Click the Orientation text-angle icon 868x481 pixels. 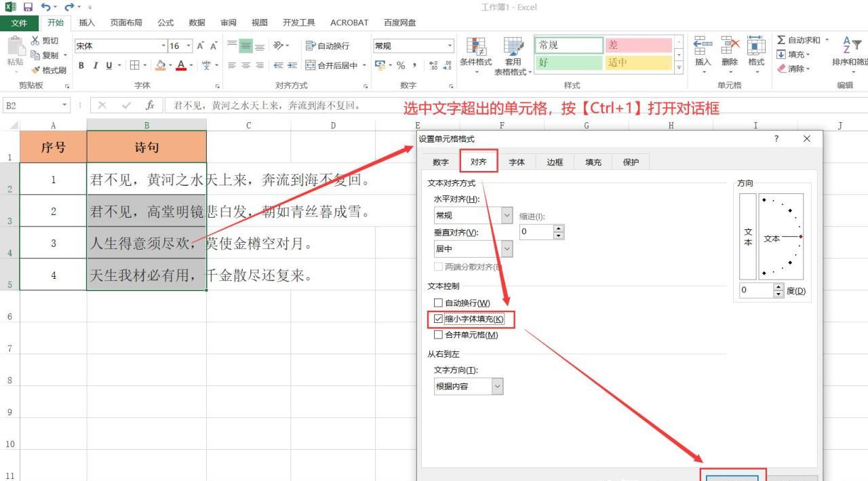point(278,45)
